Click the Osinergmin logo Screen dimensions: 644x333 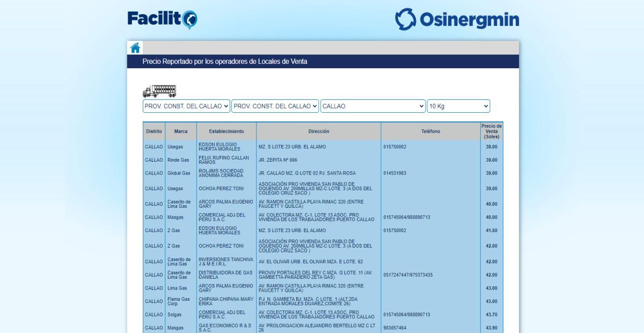click(x=456, y=19)
